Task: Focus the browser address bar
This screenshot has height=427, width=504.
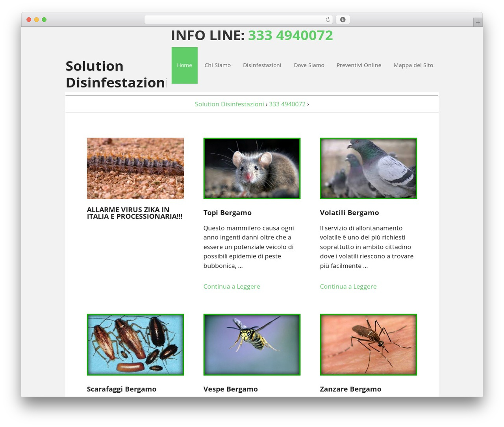Action: pyautogui.click(x=238, y=20)
